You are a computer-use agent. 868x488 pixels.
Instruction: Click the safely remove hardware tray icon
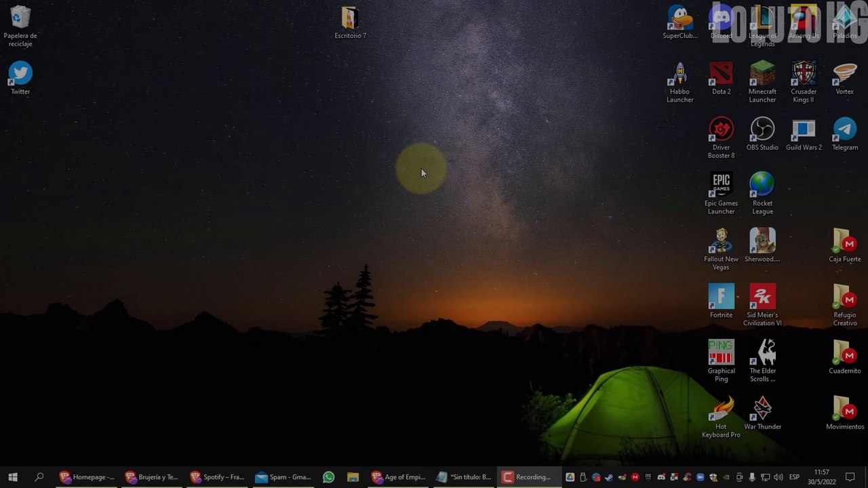click(583, 477)
